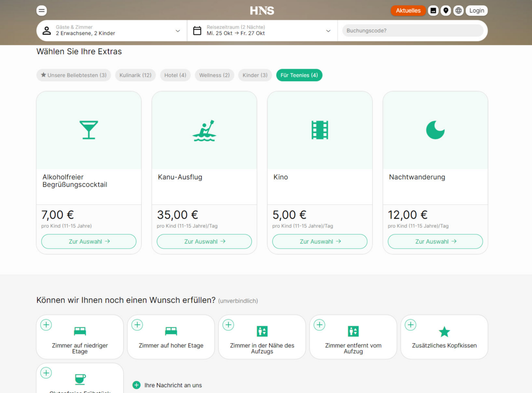
Task: Click the orange Aktuelles button
Action: click(x=408, y=11)
